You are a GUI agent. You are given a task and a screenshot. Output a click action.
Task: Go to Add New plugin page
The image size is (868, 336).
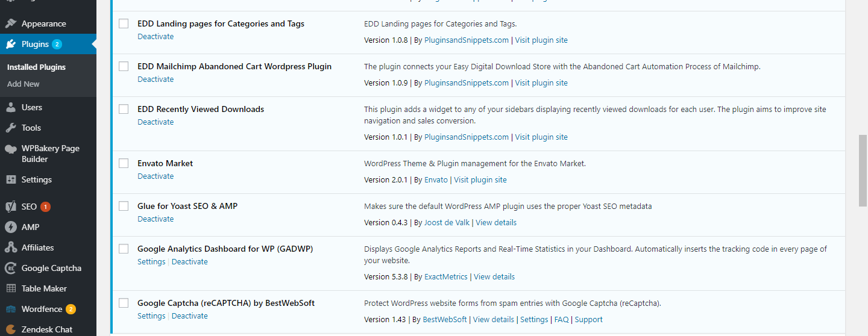pos(24,84)
